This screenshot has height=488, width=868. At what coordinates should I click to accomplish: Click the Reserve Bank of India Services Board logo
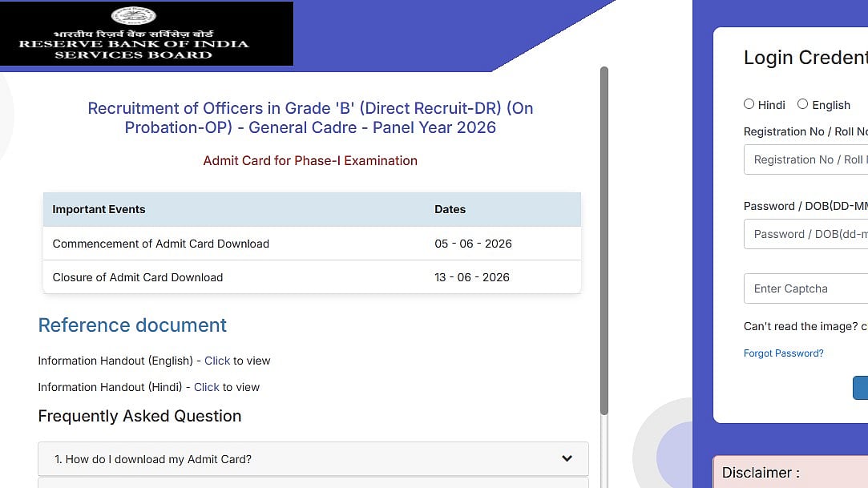pyautogui.click(x=146, y=33)
